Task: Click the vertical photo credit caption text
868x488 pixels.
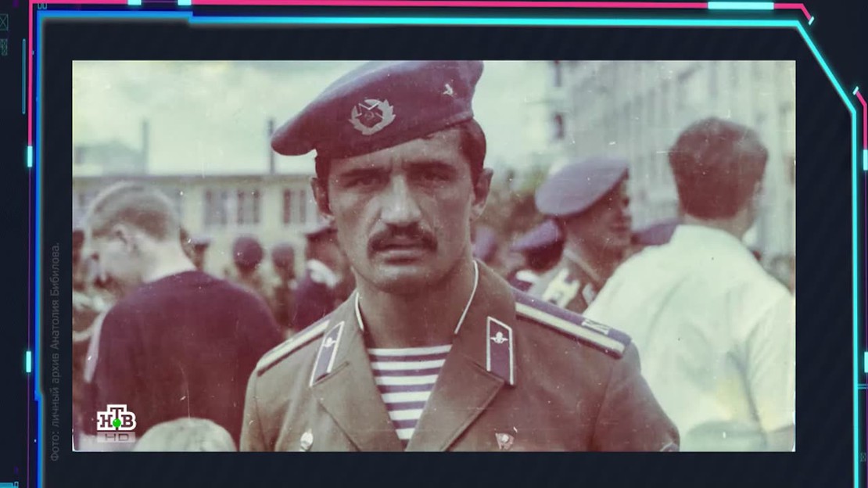Action: pyautogui.click(x=55, y=350)
